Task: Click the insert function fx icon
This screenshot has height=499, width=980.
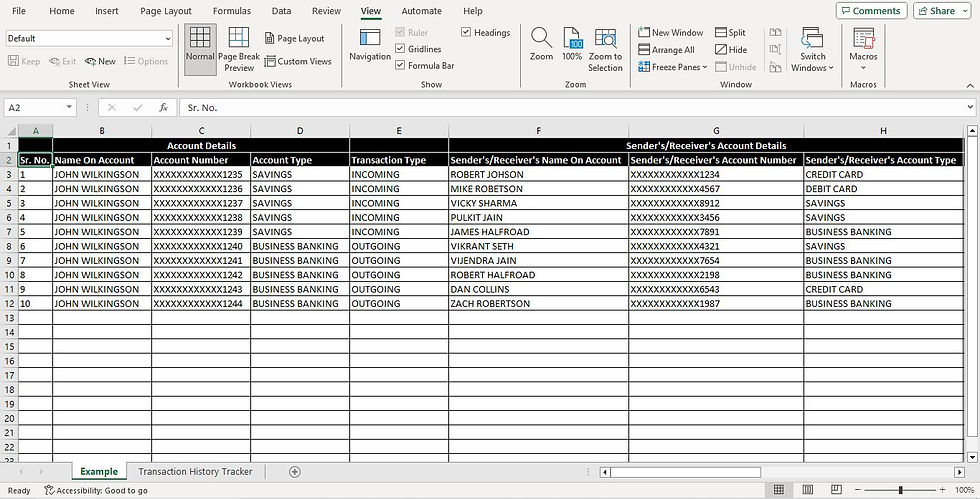Action: tap(164, 108)
